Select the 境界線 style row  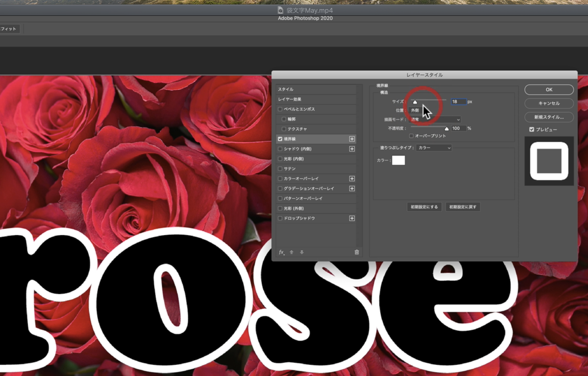click(x=316, y=139)
